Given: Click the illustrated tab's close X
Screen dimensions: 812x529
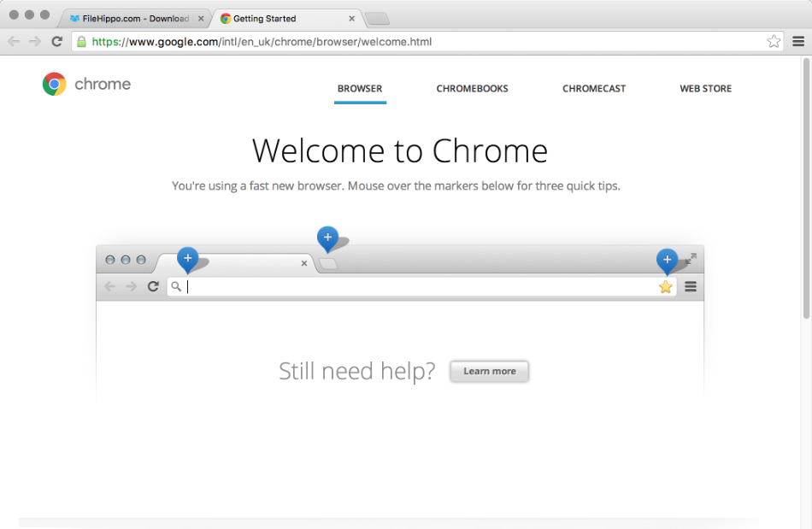Looking at the screenshot, I should point(304,263).
